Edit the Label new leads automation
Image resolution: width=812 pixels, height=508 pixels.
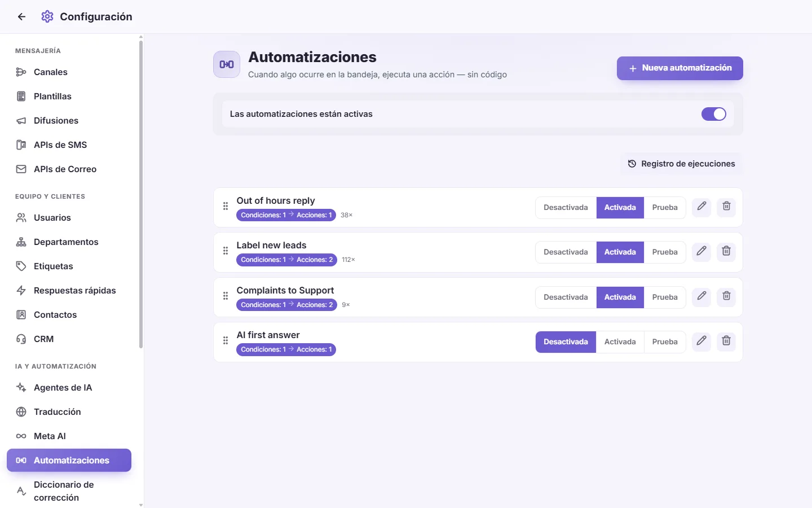pos(701,251)
